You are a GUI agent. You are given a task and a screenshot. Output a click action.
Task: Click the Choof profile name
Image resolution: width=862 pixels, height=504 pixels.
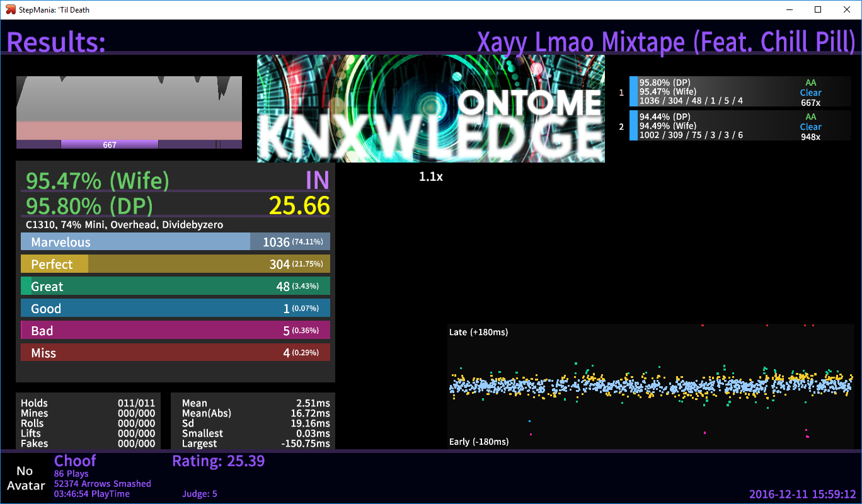point(75,461)
